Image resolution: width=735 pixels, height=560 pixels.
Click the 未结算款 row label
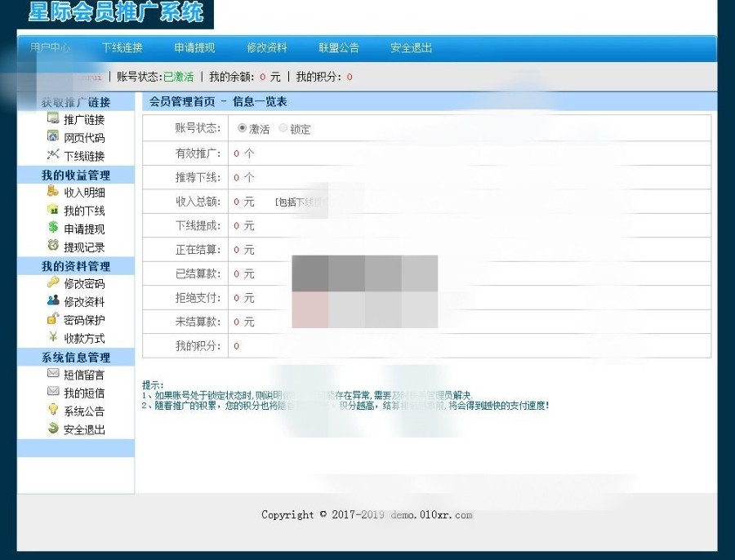(x=198, y=322)
